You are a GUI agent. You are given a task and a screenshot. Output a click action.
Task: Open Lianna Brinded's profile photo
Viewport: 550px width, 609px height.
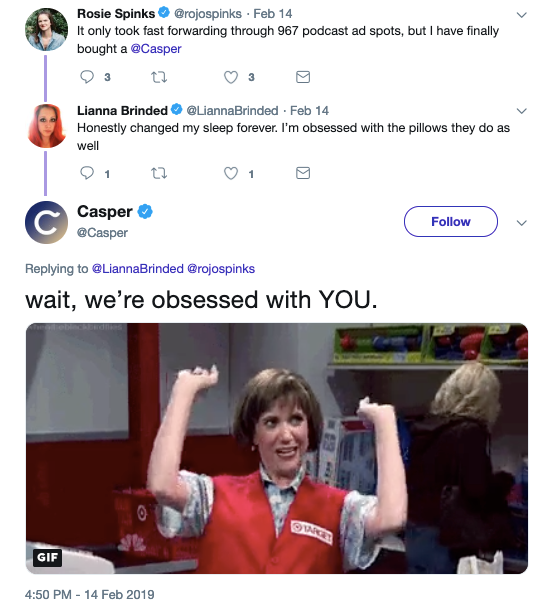click(46, 126)
